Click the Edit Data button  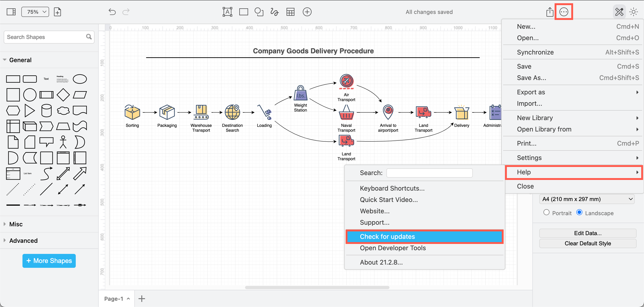(x=587, y=233)
